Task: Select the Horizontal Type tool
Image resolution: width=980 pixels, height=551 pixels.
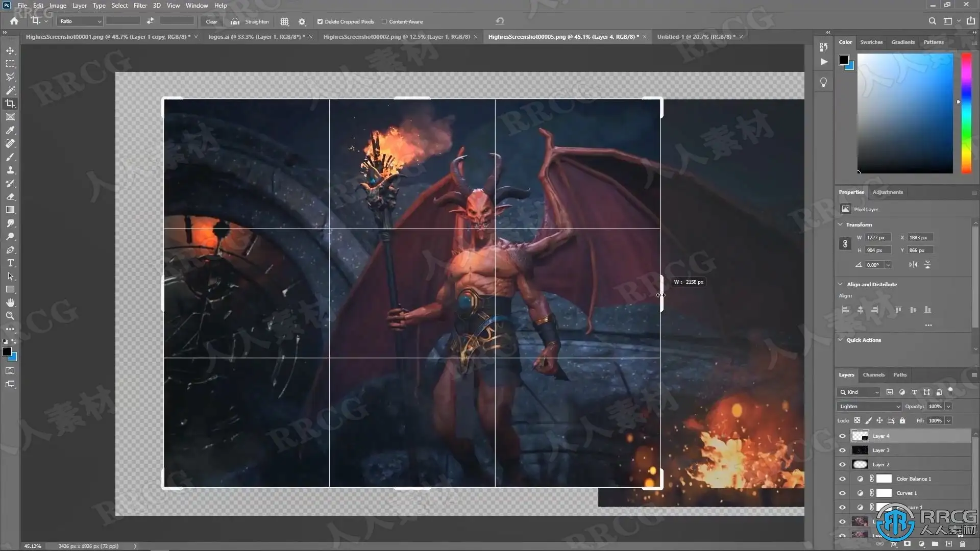Action: 10,263
